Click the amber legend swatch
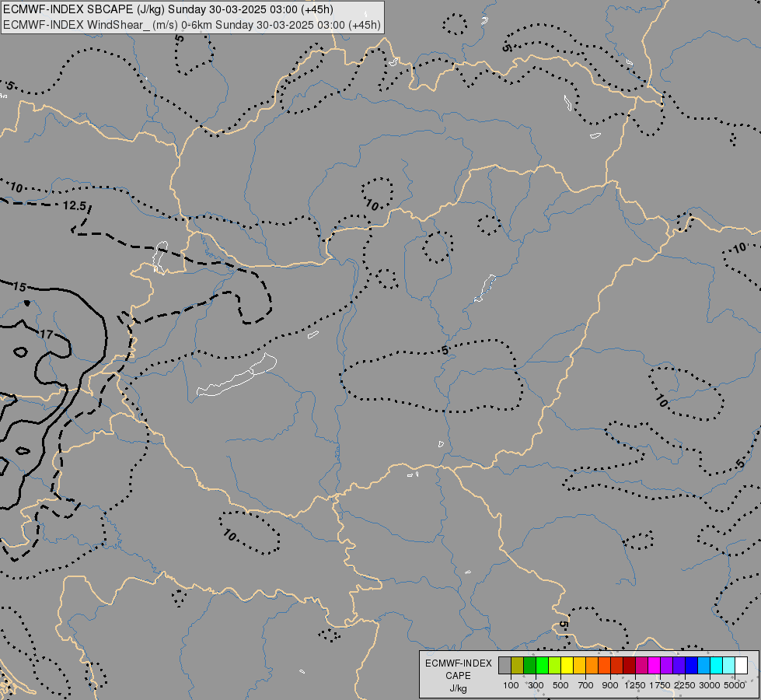This screenshot has width=761, height=700. click(x=579, y=666)
